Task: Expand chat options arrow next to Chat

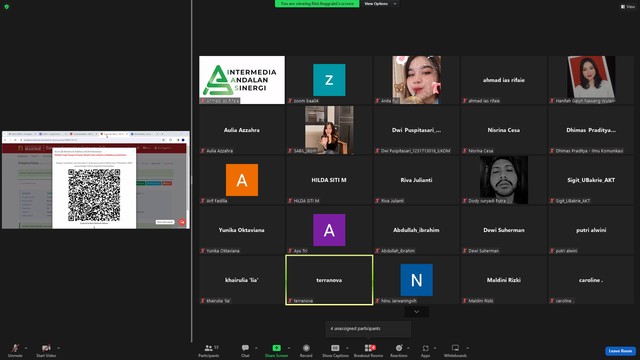Action: pos(256,348)
